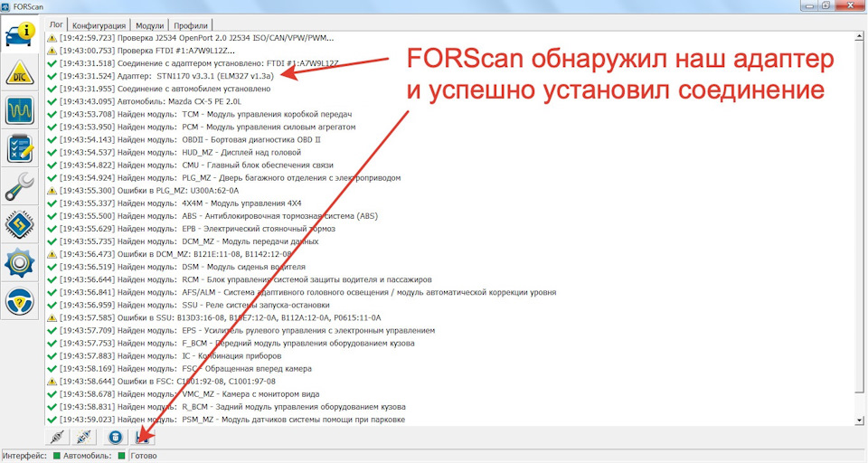Open the Help steering wheel section

20,302
